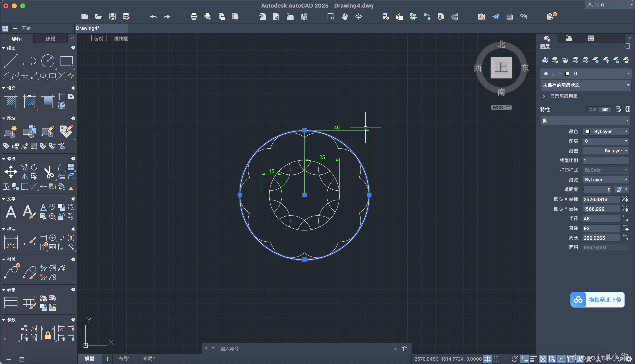This screenshot has height=364, width=635.
Task: Click the Multiline Text tool
Action: point(11,212)
